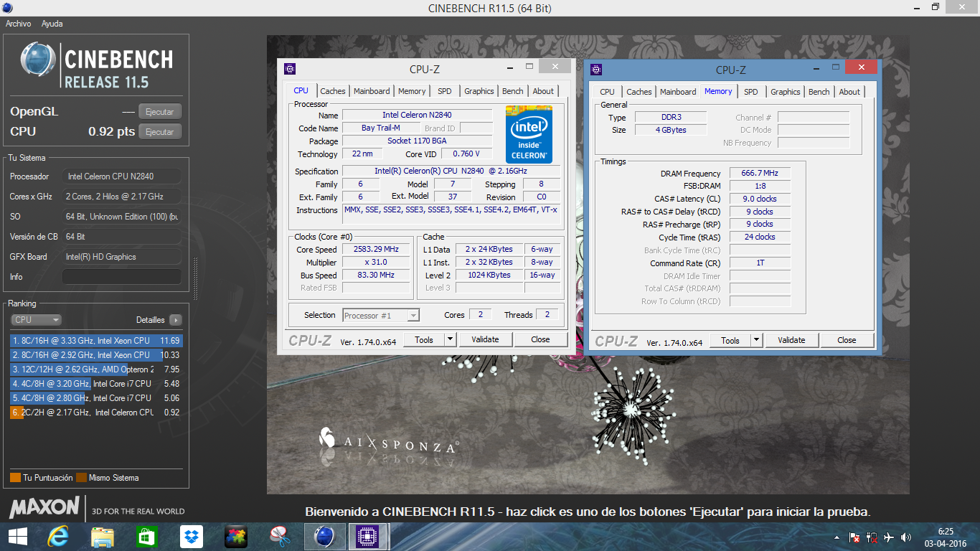Click the Cinebench globe logo
This screenshot has height=551, width=980.
(38, 60)
